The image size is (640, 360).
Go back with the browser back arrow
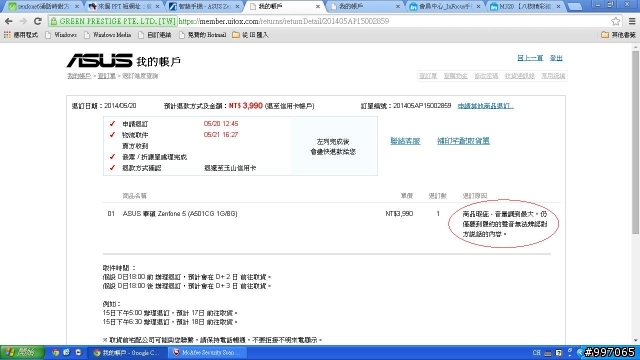pyautogui.click(x=9, y=21)
